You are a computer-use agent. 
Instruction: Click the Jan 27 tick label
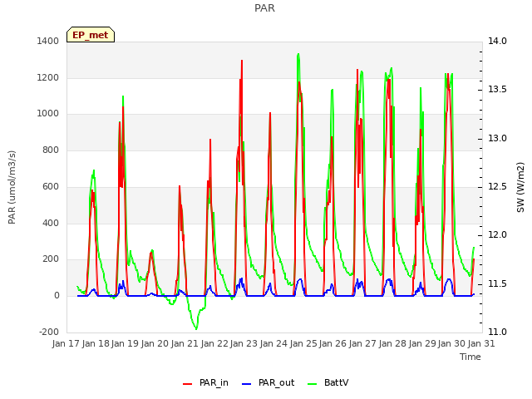coord(362,343)
